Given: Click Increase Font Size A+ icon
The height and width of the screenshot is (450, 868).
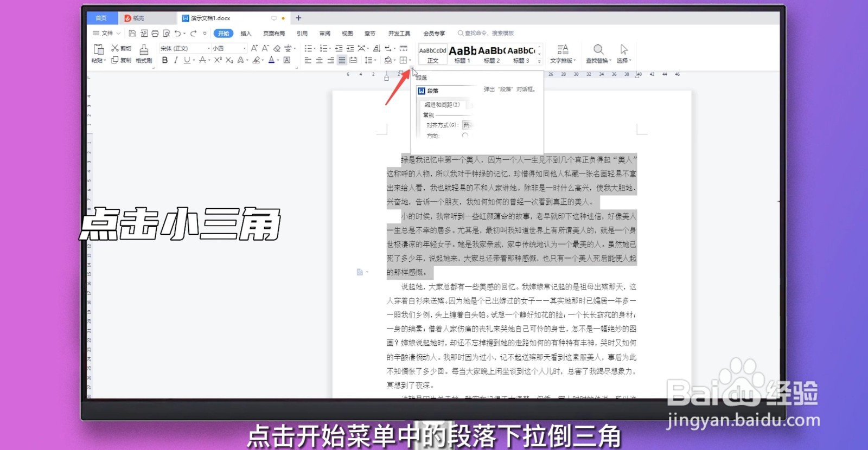Looking at the screenshot, I should [254, 48].
